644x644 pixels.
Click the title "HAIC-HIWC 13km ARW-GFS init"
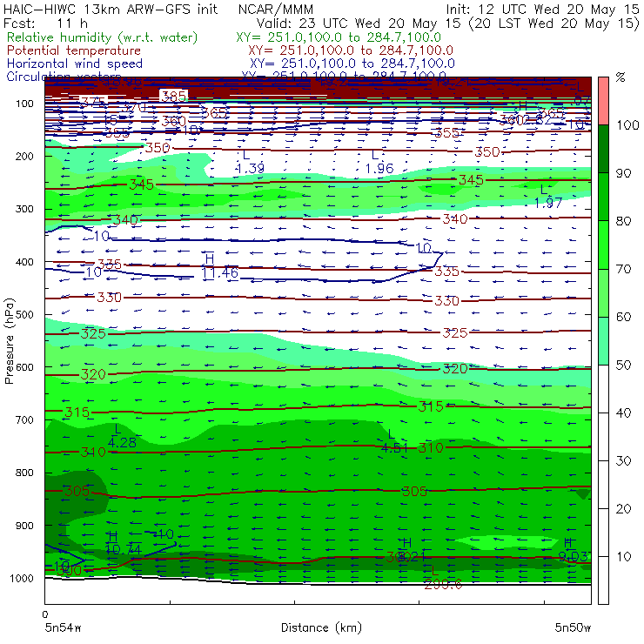click(x=110, y=10)
